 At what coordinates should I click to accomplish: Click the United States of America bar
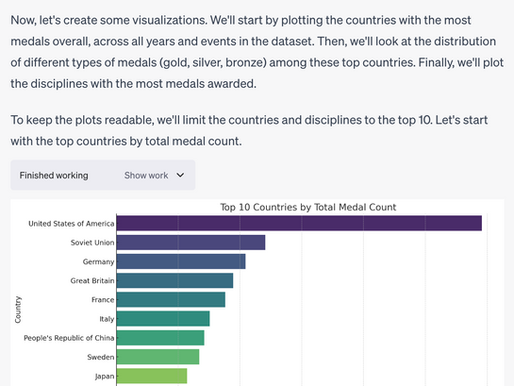(299, 223)
